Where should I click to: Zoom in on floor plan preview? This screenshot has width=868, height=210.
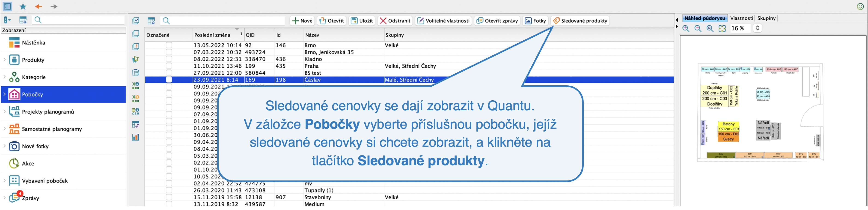click(686, 28)
